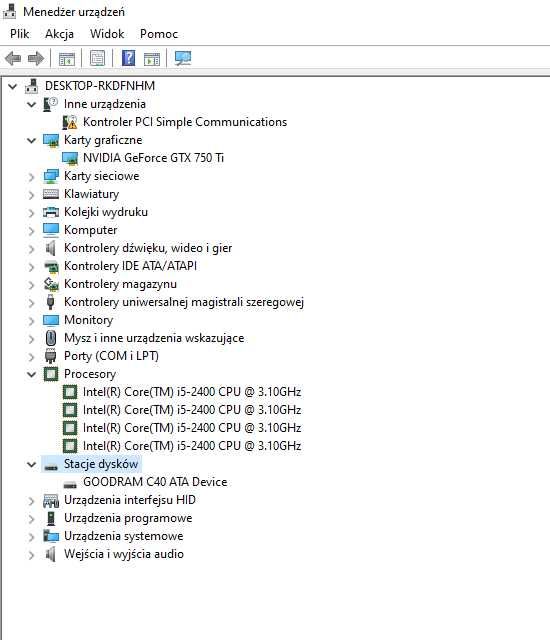The image size is (550, 640).
Task: Expand the Karty sieciowe category
Action: tap(31, 177)
